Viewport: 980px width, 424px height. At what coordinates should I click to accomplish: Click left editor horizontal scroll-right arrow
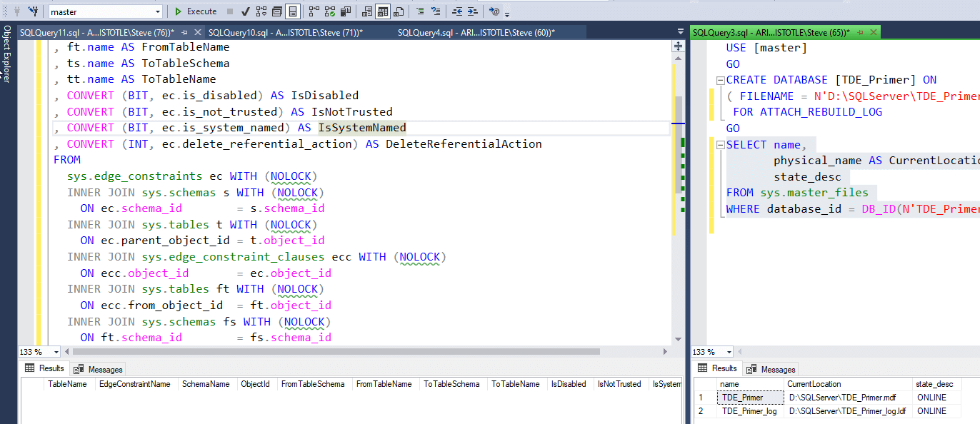(665, 351)
